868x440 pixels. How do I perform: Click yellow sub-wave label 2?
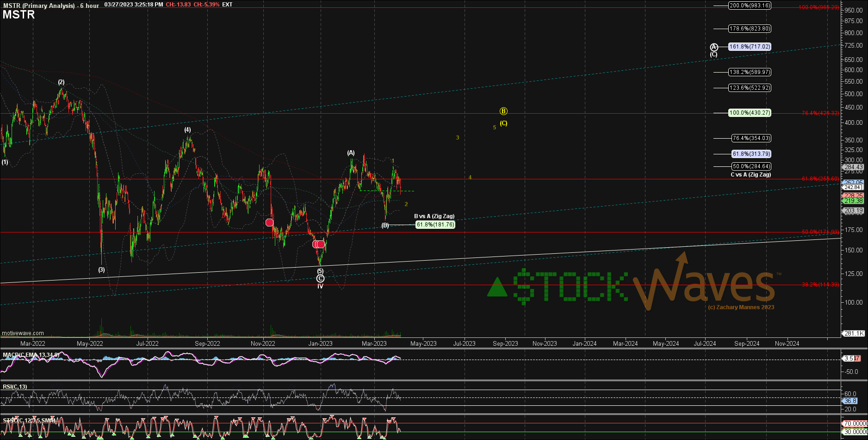[406, 204]
